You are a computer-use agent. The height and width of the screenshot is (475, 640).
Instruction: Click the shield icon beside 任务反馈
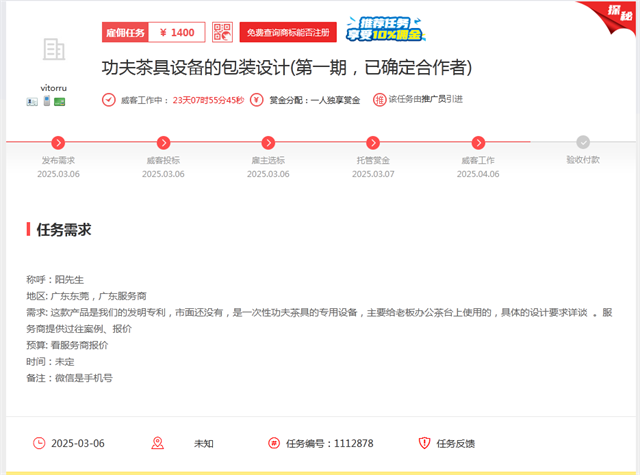click(424, 443)
